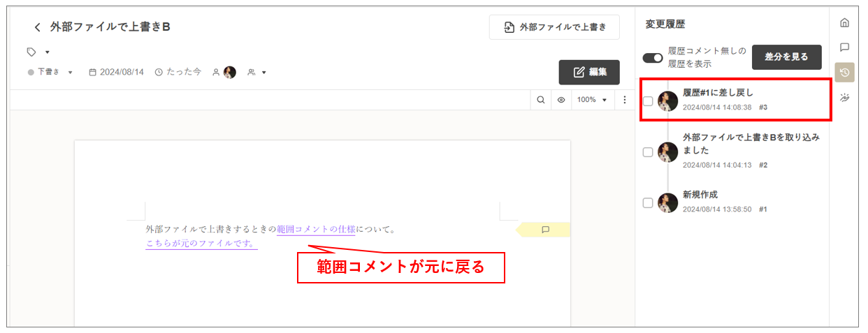The width and height of the screenshot is (868, 333).
Task: Toggle display of histories without comments
Action: [653, 58]
